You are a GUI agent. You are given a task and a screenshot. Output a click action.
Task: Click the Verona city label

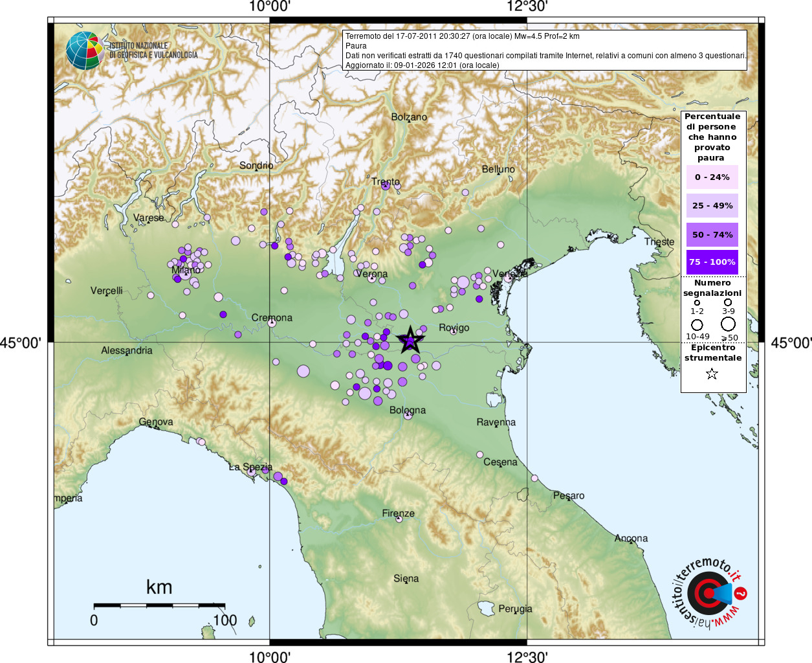pos(372,274)
